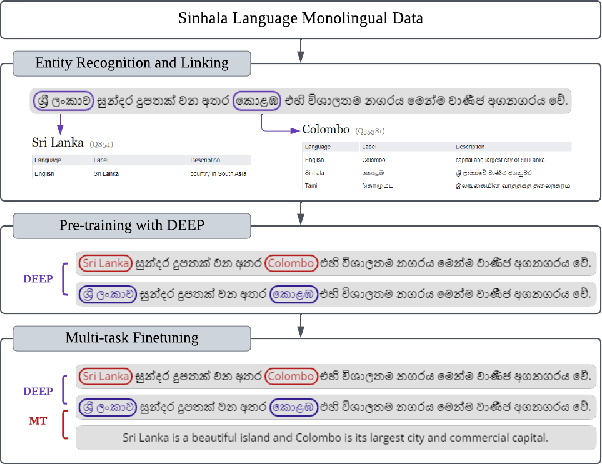602x464 pixels.
Task: Click 'English' row cell in the Sri Lanka table
Action: [x=44, y=174]
